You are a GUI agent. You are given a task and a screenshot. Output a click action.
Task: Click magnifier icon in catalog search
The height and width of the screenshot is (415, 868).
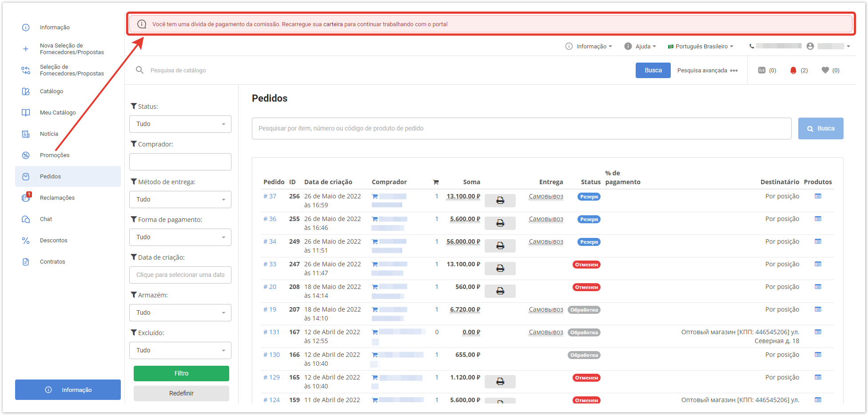coord(139,70)
